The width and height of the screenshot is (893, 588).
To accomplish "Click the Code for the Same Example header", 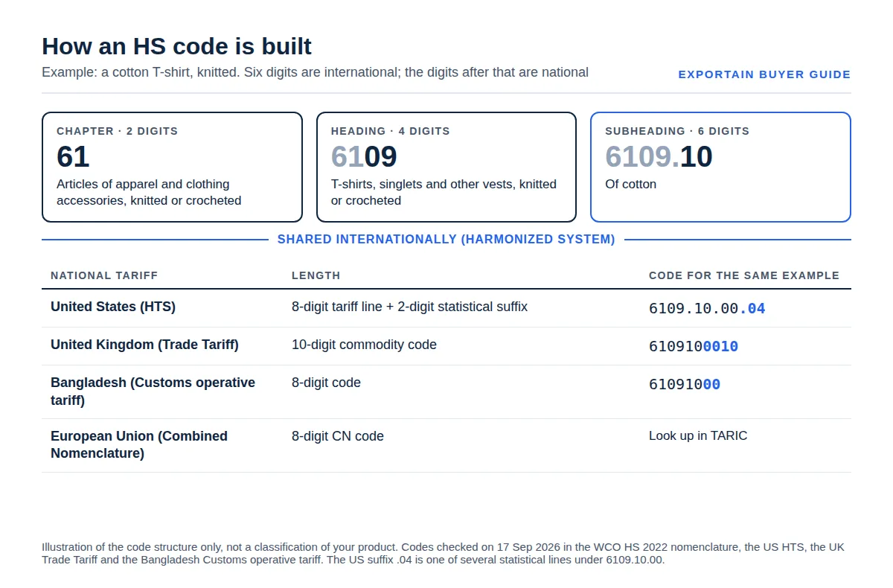I will click(x=744, y=275).
